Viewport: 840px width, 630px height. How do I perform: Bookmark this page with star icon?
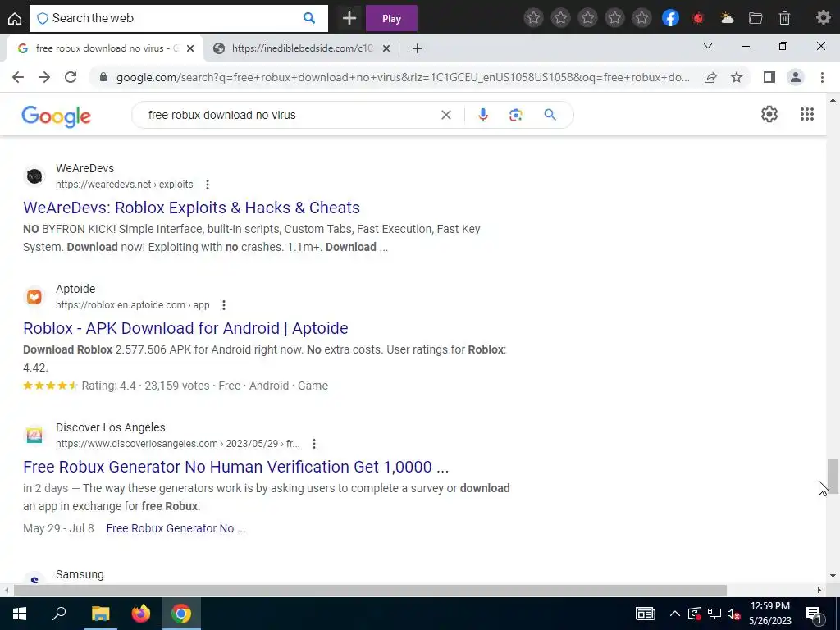[737, 77]
